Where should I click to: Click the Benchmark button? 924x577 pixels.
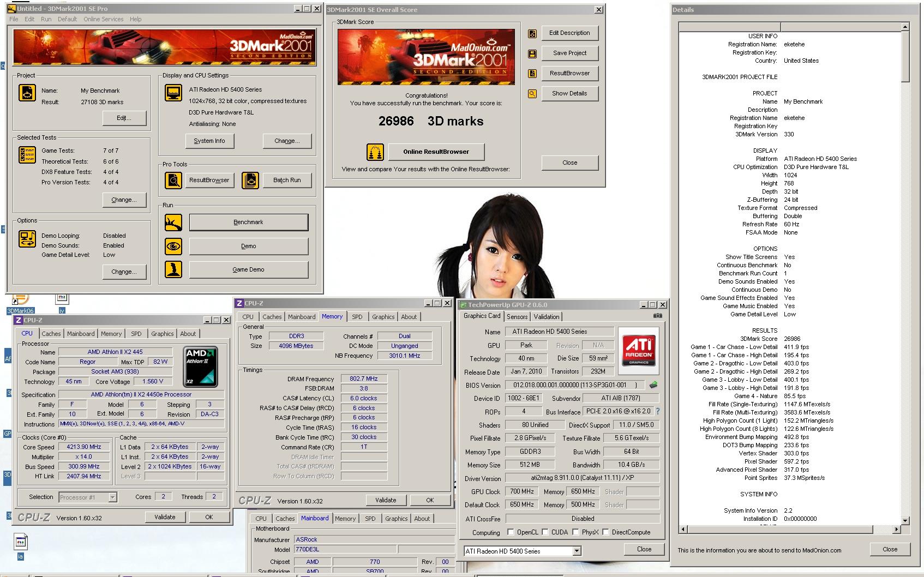pyautogui.click(x=249, y=223)
